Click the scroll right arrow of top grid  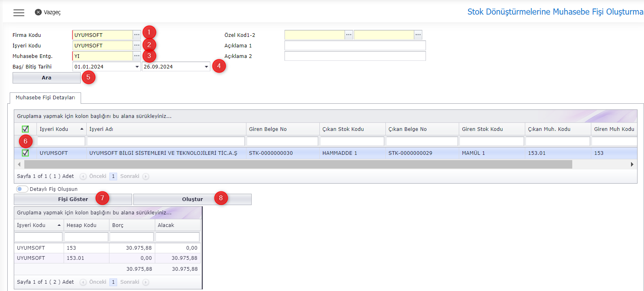click(x=632, y=165)
